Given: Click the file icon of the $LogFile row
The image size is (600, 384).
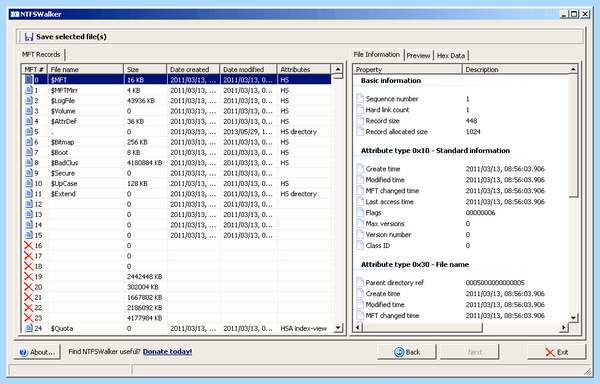Looking at the screenshot, I should 29,101.
